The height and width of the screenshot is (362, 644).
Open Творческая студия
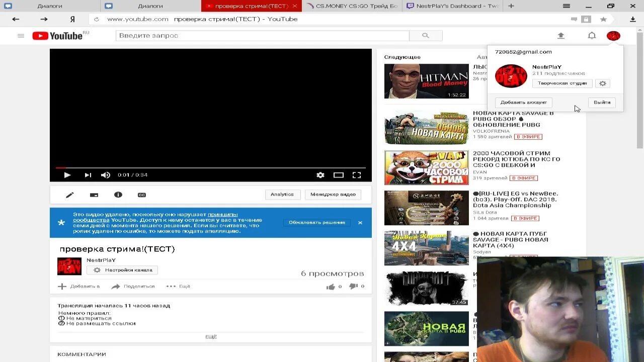(x=562, y=83)
